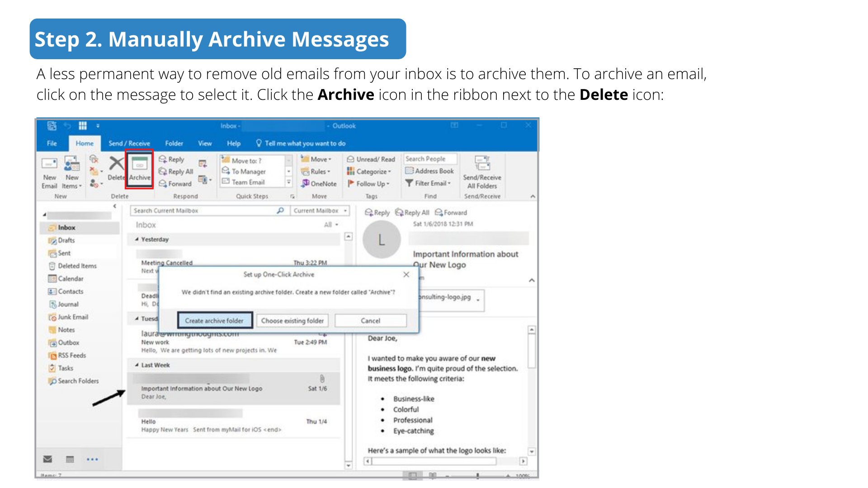Screen dimensions: 868x488
Task: Open the Send / Receive tab
Action: pos(129,143)
